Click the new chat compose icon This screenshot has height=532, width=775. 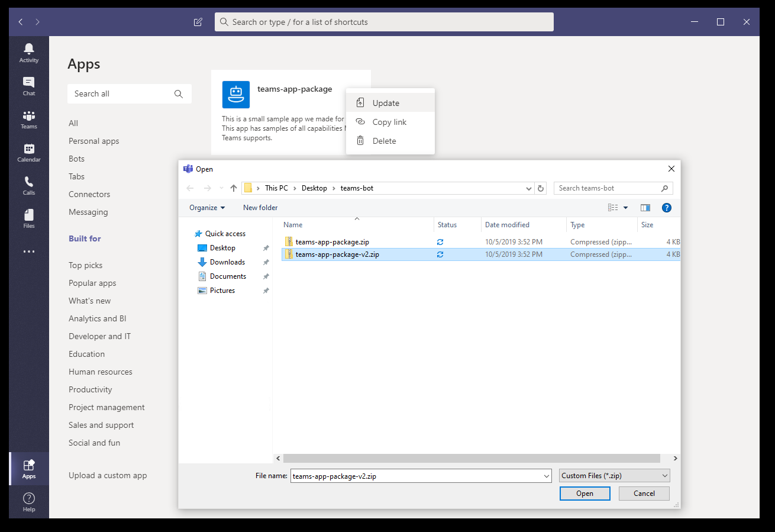pos(198,22)
